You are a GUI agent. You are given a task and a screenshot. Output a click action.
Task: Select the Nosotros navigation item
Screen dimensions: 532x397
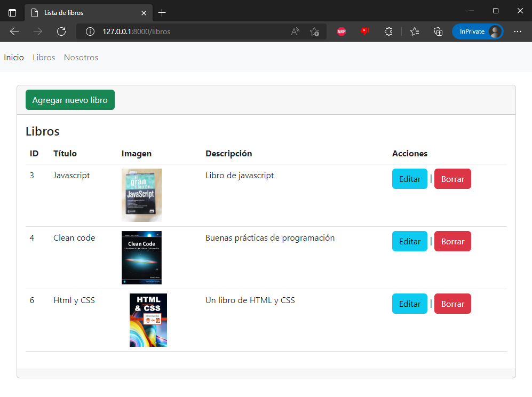(81, 57)
